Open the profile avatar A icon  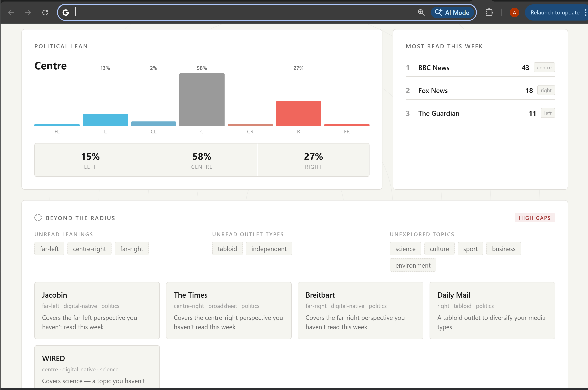tap(514, 12)
